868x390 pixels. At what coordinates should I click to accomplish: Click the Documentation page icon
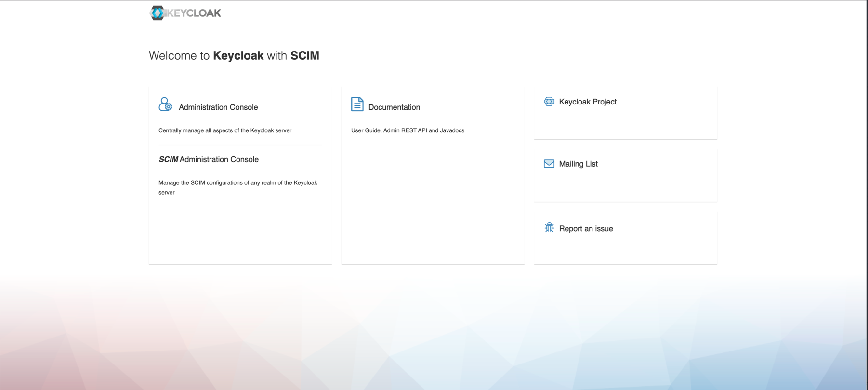point(357,104)
